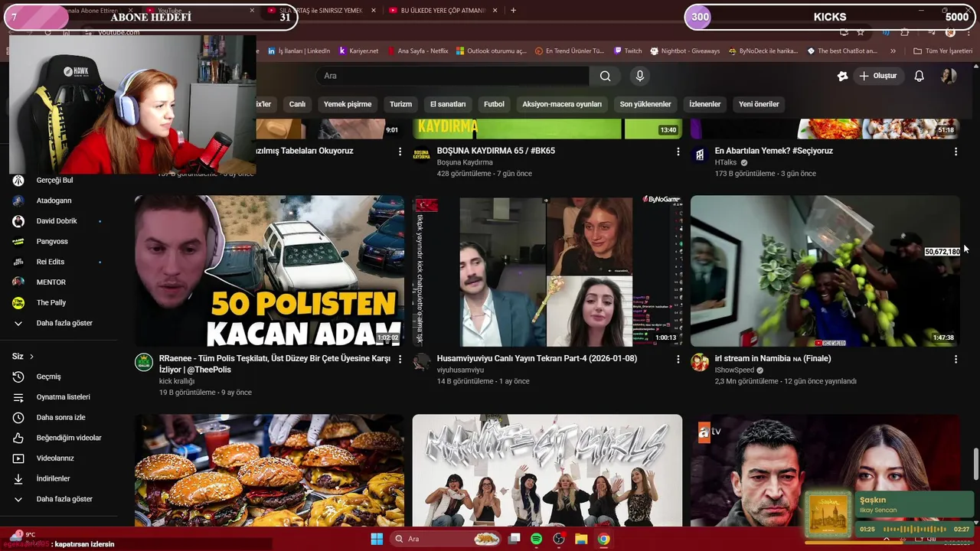Screen dimensions: 980x551
Task: Select the Turizm filter chip
Action: [x=400, y=104]
